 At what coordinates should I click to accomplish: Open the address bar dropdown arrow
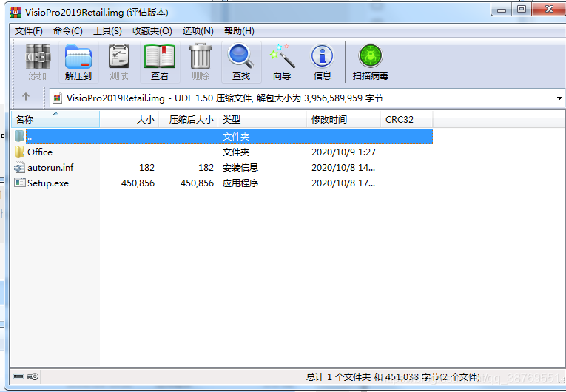559,98
